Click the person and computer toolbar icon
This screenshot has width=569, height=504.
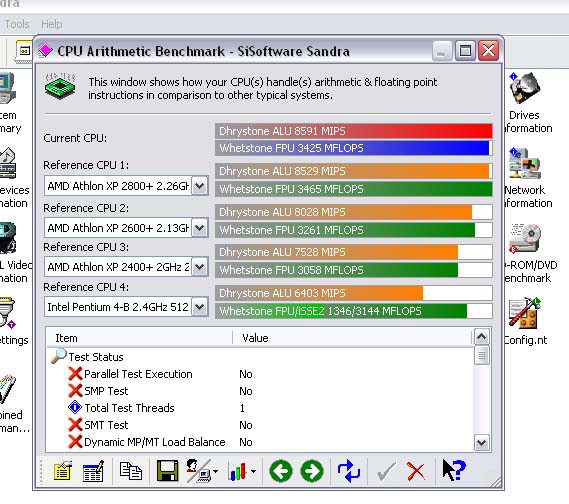click(198, 471)
